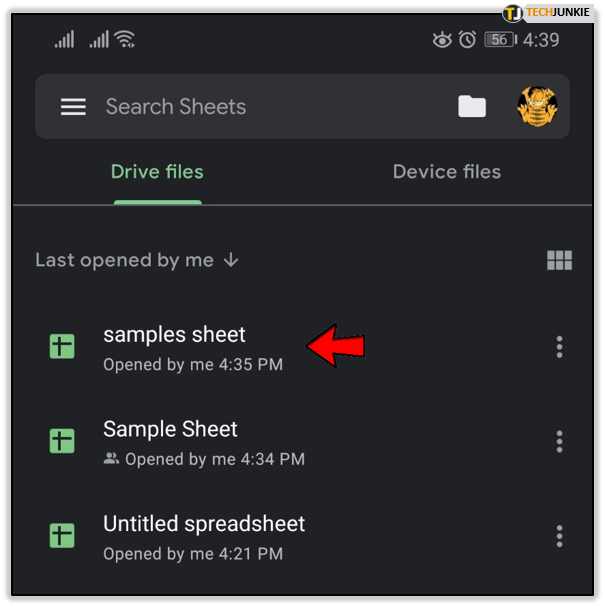605x607 pixels.
Task: Tap the Sample Sheet spreadsheet icon
Action: (63, 441)
